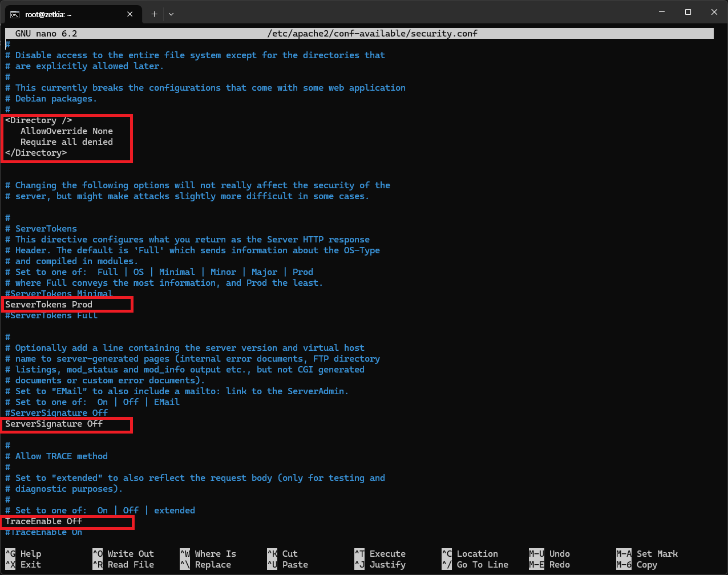Open a new terminal tab with plus button
This screenshot has width=728, height=575.
[x=154, y=14]
